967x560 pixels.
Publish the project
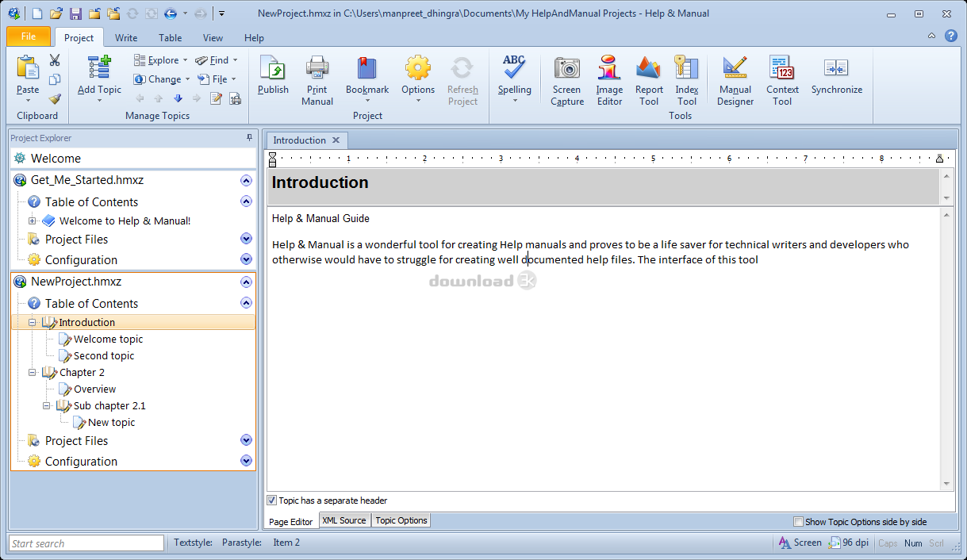click(x=273, y=75)
